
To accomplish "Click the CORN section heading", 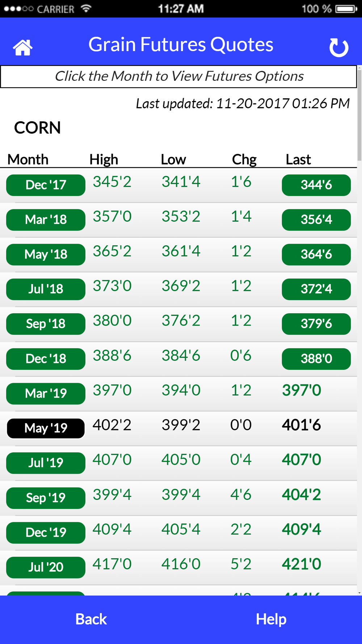I will click(37, 128).
